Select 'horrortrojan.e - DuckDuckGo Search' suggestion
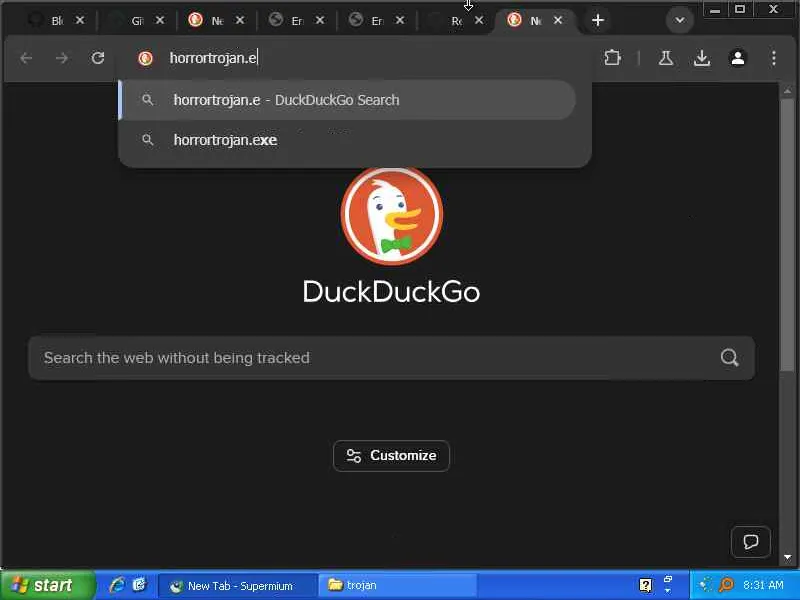Viewport: 800px width, 600px height. click(x=348, y=100)
